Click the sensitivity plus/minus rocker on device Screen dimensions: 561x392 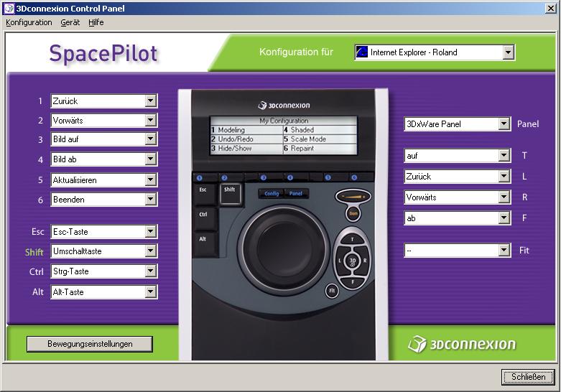click(353, 196)
